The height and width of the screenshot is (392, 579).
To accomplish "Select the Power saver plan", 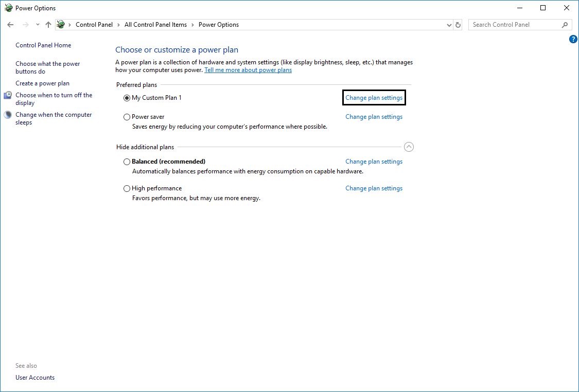I will point(127,117).
